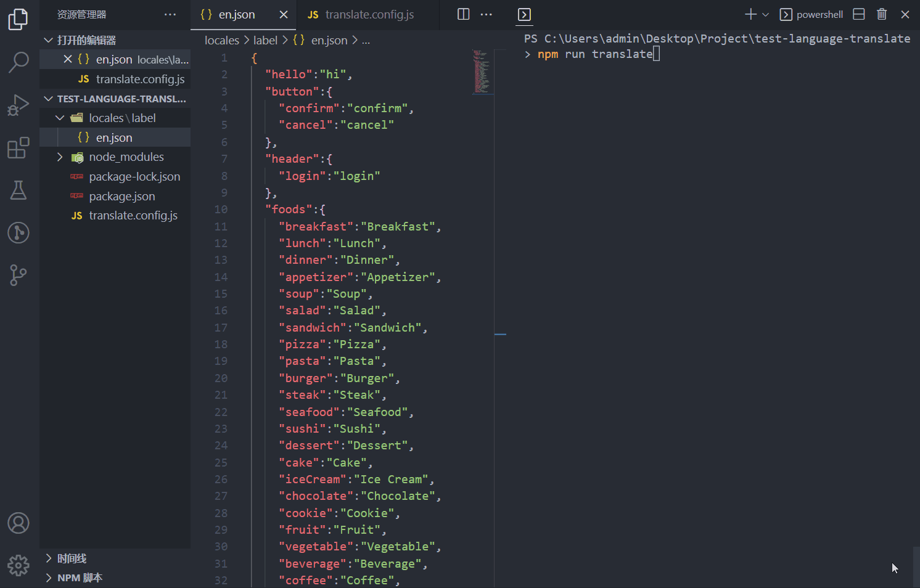Click the label breadcrumb
920x588 pixels.
pos(265,40)
